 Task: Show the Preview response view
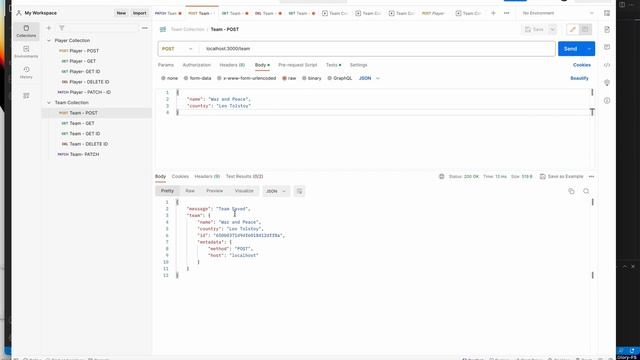click(215, 191)
